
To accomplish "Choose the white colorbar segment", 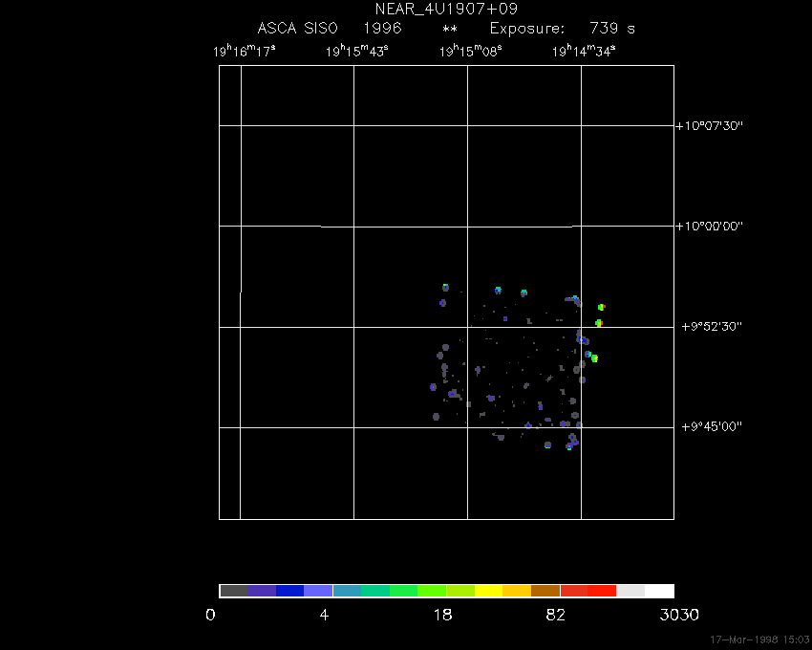I will point(659,591).
